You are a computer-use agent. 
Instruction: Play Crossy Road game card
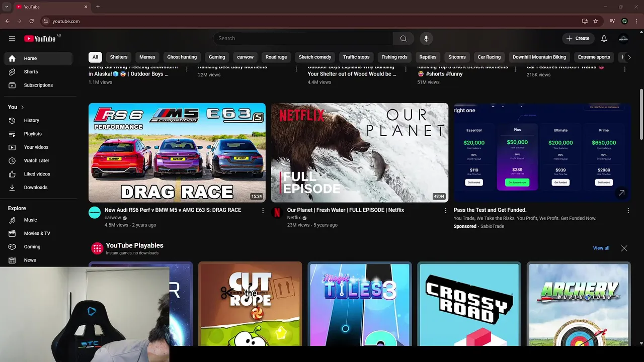(x=469, y=304)
